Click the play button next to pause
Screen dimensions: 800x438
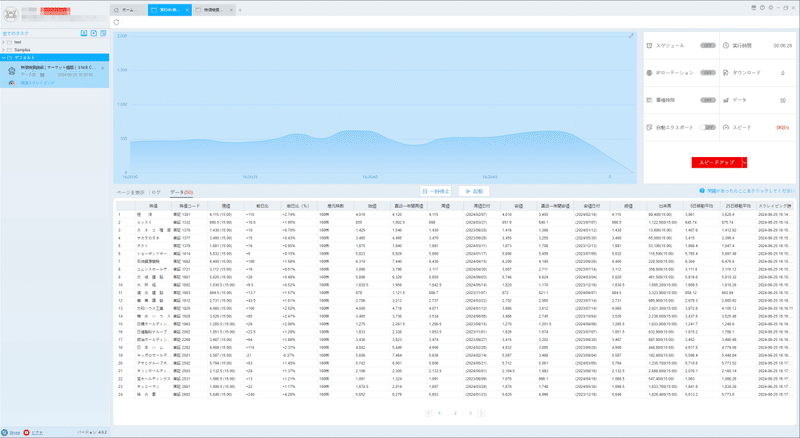point(474,191)
